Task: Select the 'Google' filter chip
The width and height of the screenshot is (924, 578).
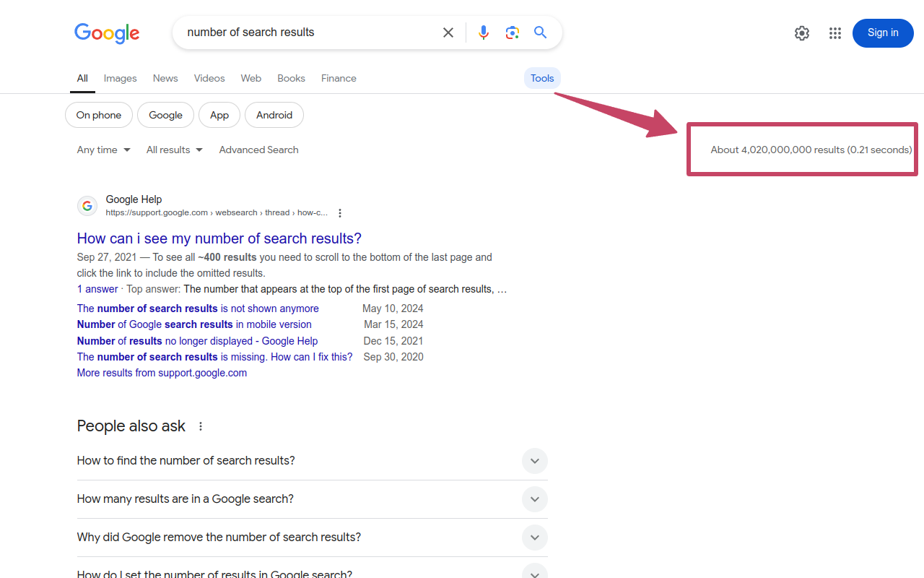Action: [165, 115]
